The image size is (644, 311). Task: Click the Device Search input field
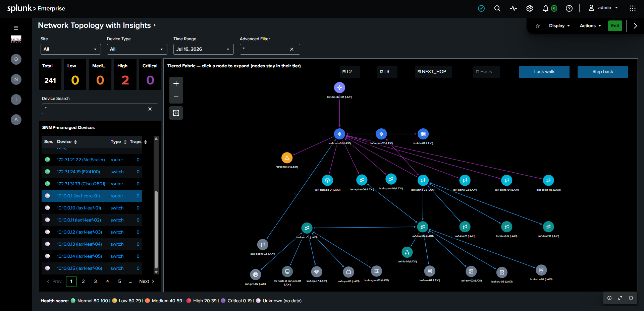100,109
